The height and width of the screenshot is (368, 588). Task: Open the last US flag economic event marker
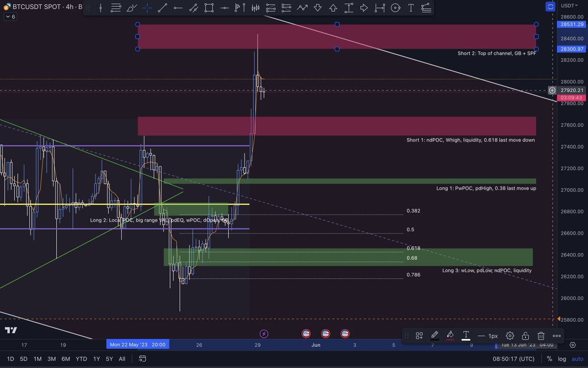(345, 334)
